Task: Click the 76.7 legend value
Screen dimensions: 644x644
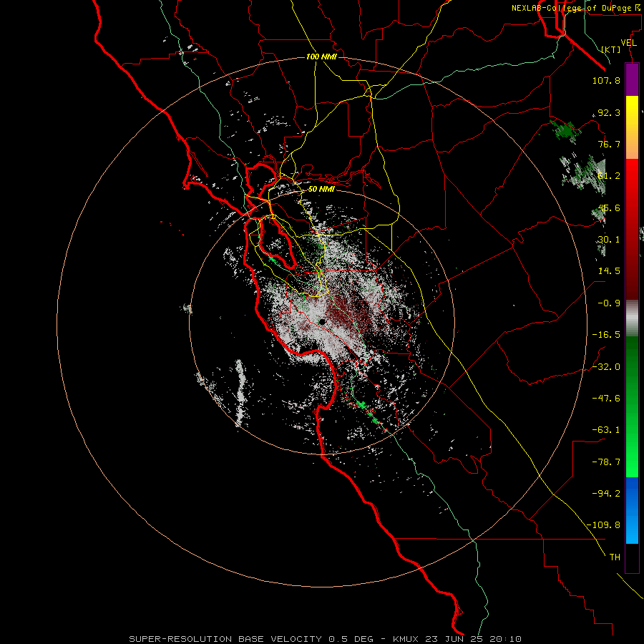Action: click(x=609, y=144)
